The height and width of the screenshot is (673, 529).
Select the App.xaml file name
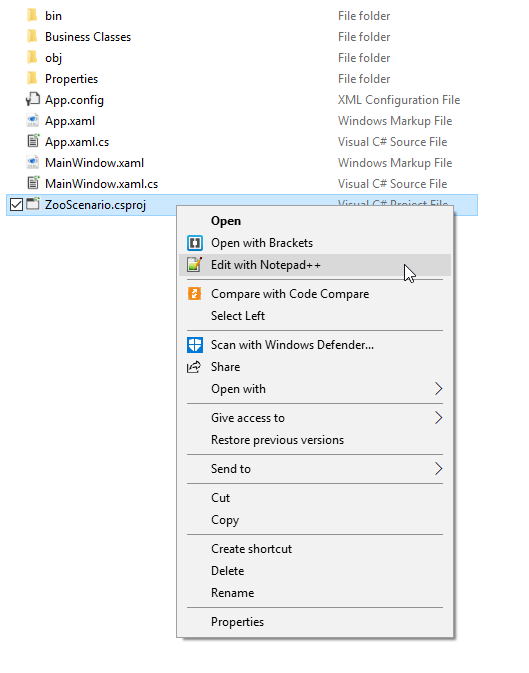pyautogui.click(x=70, y=121)
